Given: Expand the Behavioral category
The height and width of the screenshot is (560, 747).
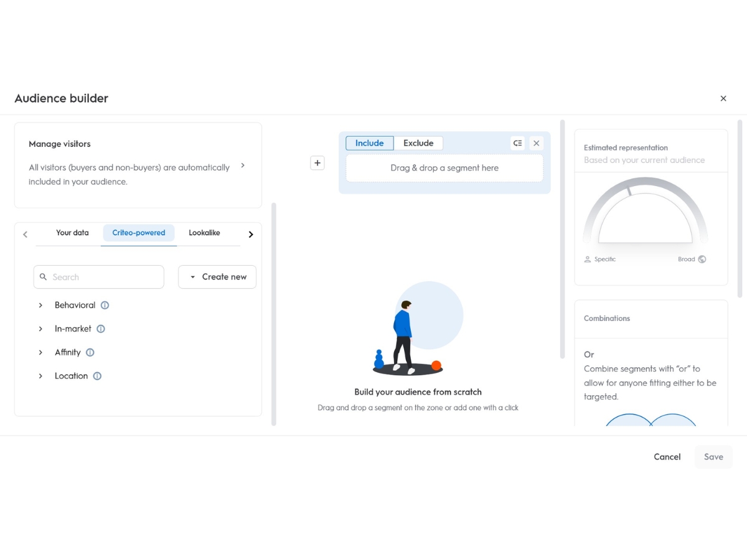Looking at the screenshot, I should click(x=40, y=306).
